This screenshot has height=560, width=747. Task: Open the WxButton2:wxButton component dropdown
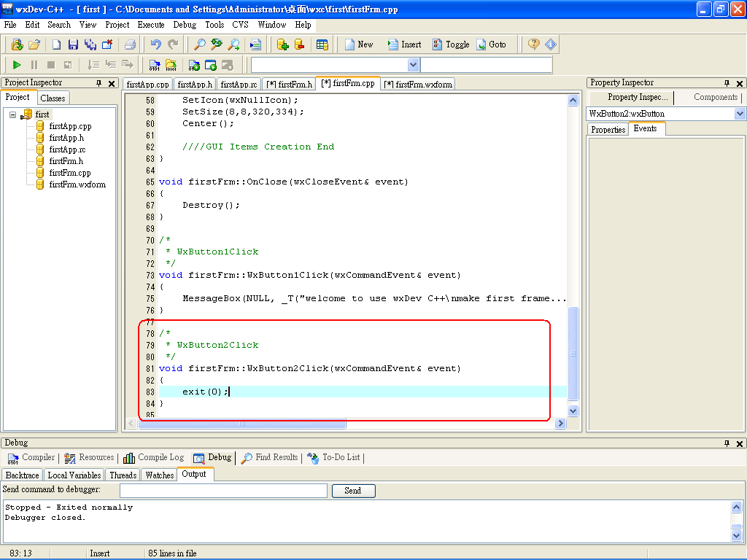point(740,113)
